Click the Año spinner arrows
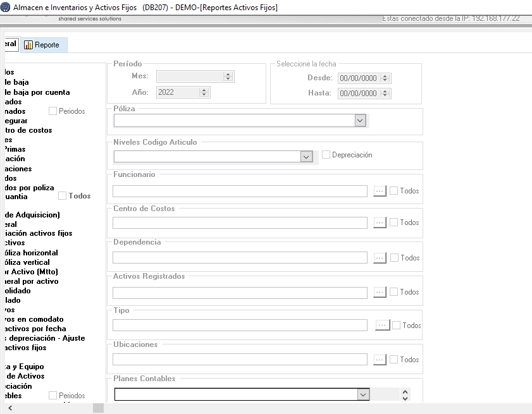The width and height of the screenshot is (532, 414). point(204,92)
